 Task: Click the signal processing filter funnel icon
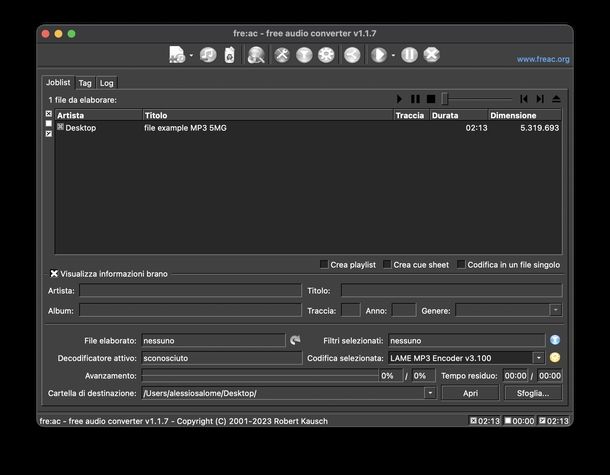pos(304,55)
